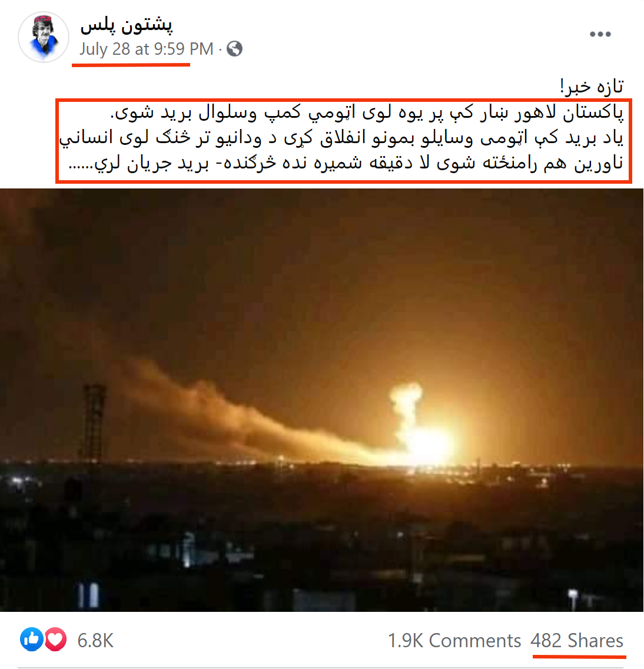Click the تازه خبر! headline text
This screenshot has height=669, width=644.
tap(592, 87)
